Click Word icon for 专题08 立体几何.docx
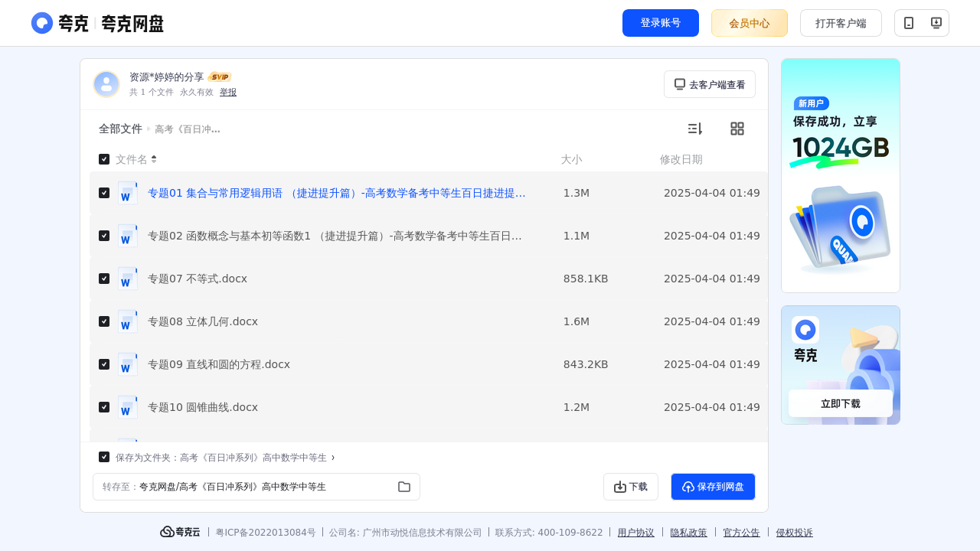The image size is (980, 551). click(128, 321)
